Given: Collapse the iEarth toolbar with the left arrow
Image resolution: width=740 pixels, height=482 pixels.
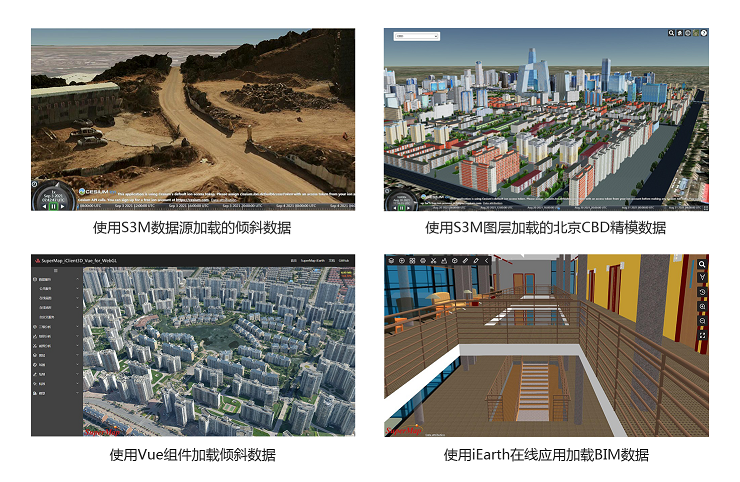Looking at the screenshot, I should (x=486, y=261).
